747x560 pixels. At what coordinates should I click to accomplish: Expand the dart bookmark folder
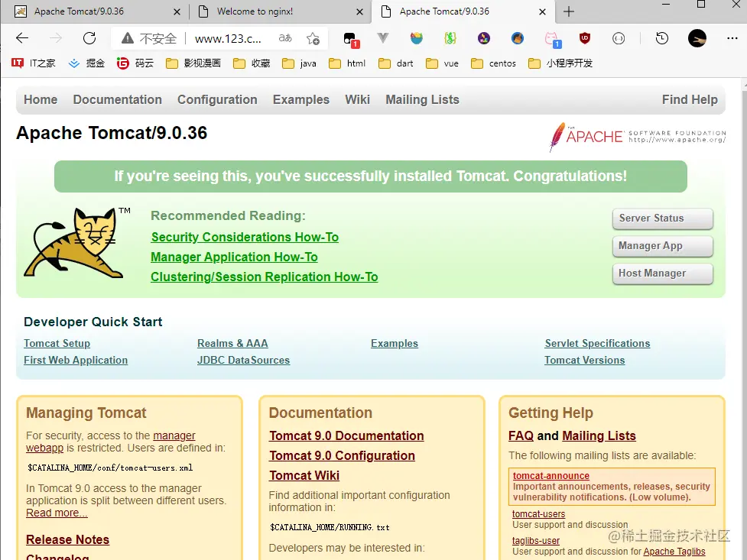pos(396,63)
